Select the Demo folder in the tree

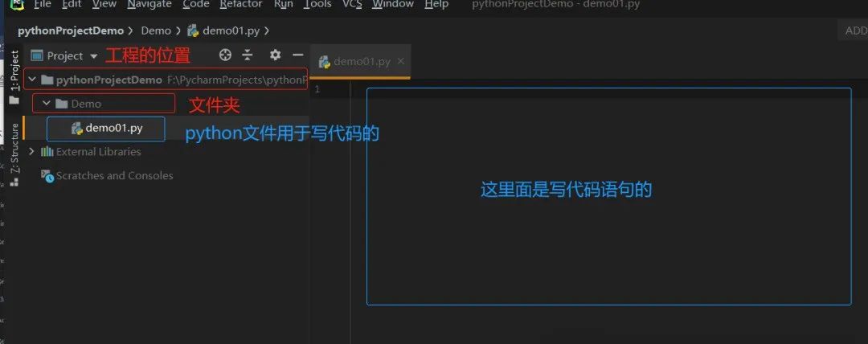click(x=86, y=104)
